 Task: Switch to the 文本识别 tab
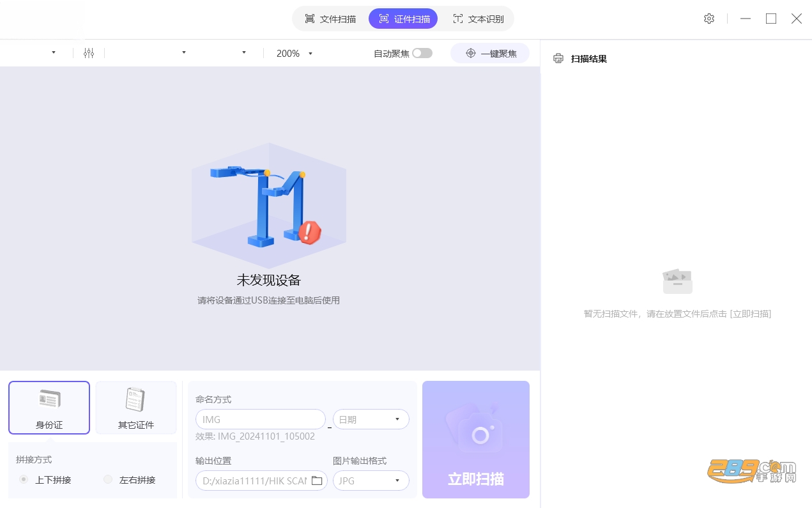tap(478, 19)
